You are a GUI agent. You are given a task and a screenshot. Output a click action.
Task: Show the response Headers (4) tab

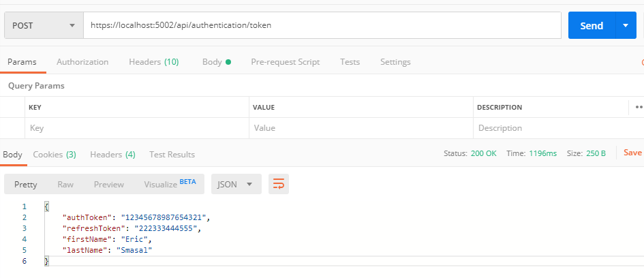(112, 155)
